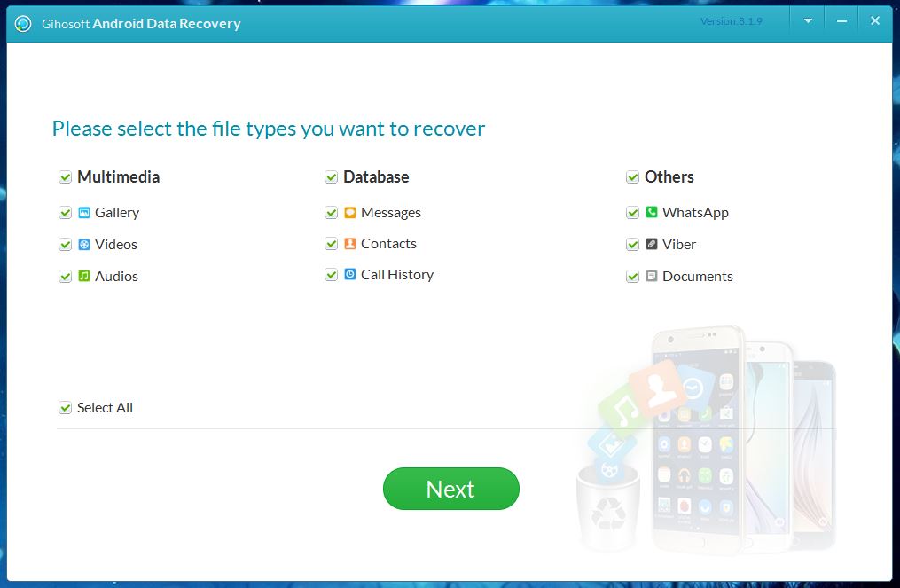Click the 'Viber' label text

(679, 245)
